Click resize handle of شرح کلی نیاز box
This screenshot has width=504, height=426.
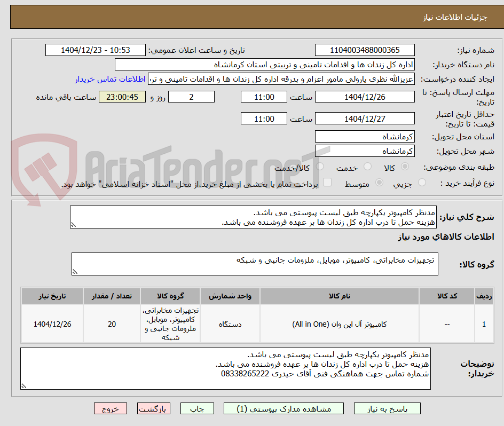tap(73, 225)
